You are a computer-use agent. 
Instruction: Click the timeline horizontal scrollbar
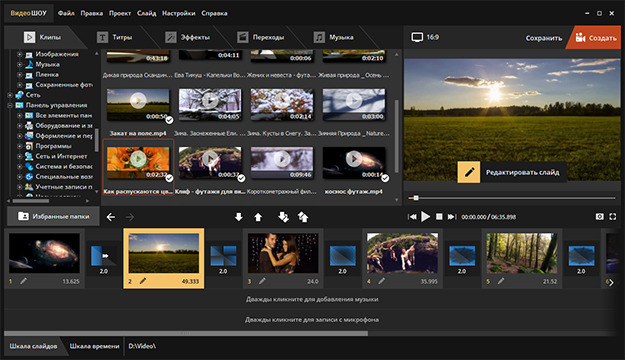point(186,333)
